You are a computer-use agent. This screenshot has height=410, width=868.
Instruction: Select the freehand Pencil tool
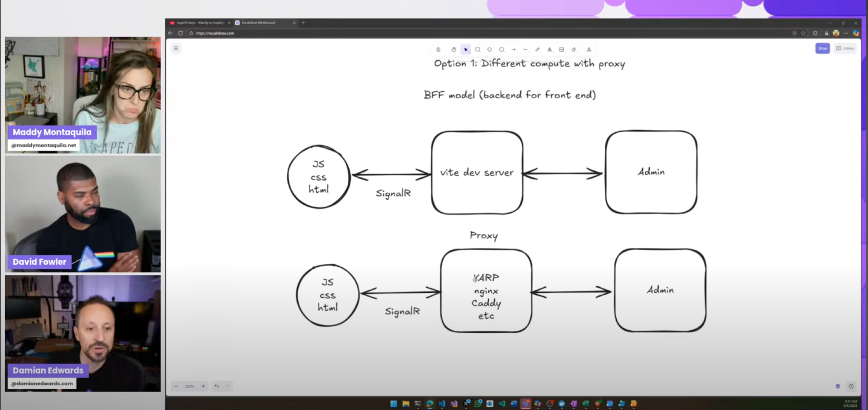coord(537,49)
